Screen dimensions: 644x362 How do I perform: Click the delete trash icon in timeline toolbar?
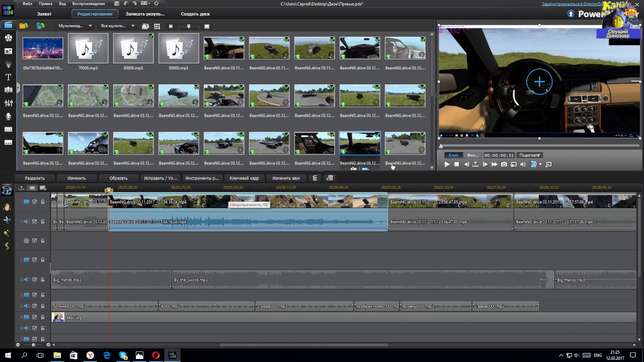coord(315,178)
